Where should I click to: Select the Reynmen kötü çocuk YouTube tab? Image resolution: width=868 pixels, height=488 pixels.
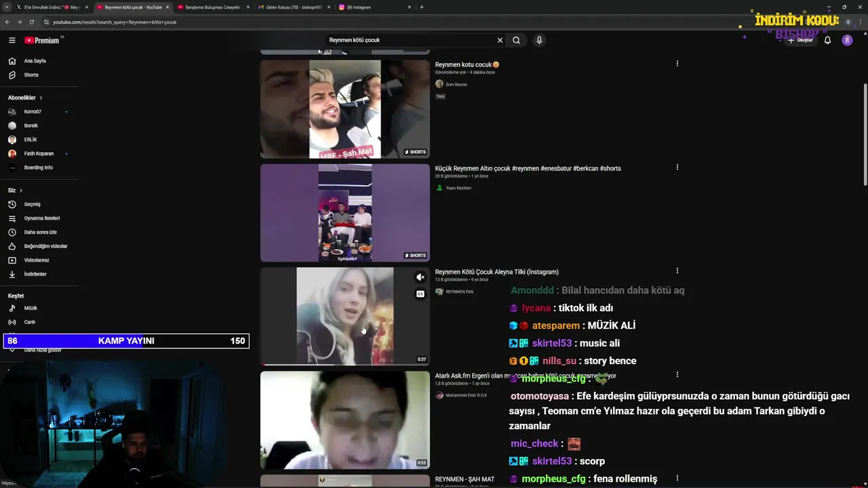coord(132,7)
